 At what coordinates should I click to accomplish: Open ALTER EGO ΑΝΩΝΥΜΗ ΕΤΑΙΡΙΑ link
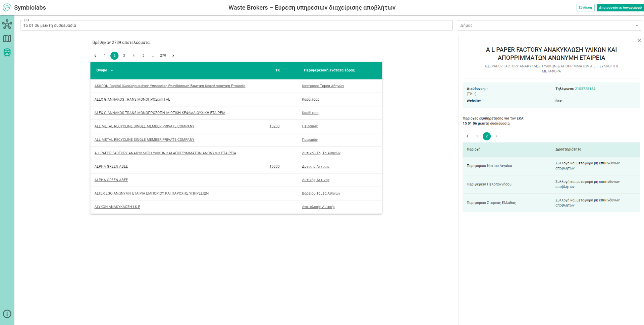(151, 194)
